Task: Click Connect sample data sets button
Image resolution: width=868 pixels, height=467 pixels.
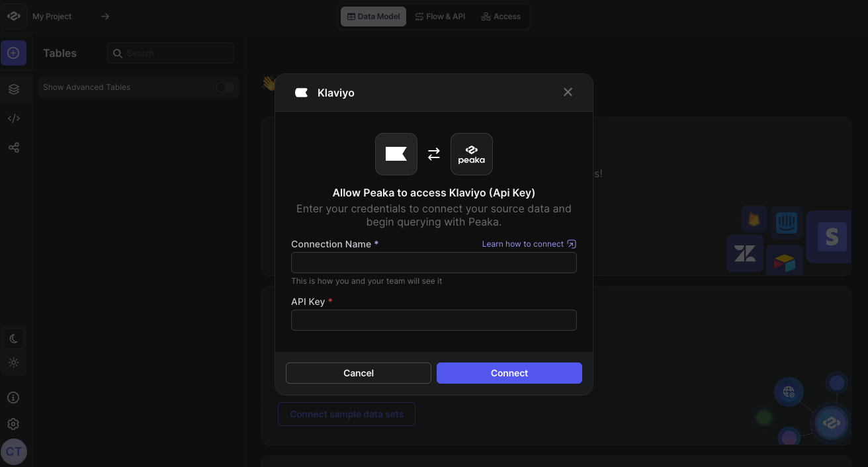Action: (x=347, y=414)
